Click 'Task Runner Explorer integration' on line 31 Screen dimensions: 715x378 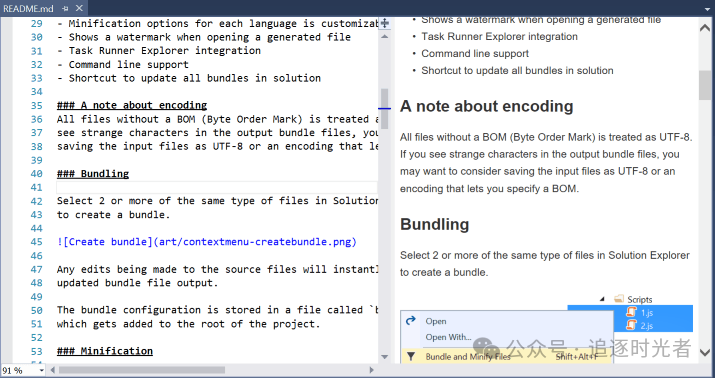(x=165, y=51)
